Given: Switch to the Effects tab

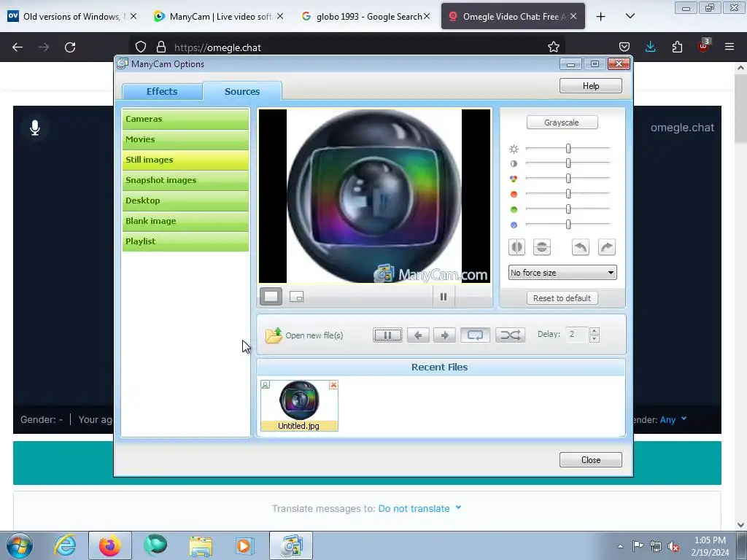Looking at the screenshot, I should point(162,91).
